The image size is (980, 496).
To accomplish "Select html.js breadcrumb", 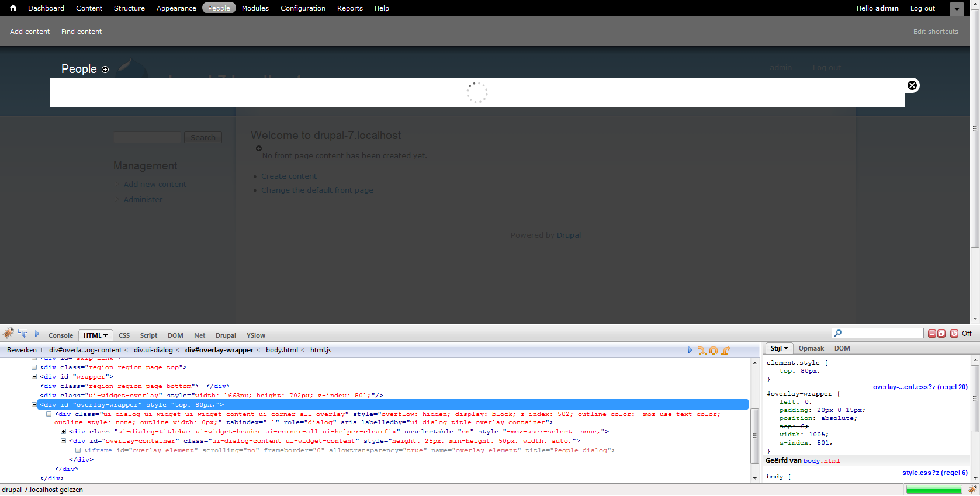I will point(321,350).
